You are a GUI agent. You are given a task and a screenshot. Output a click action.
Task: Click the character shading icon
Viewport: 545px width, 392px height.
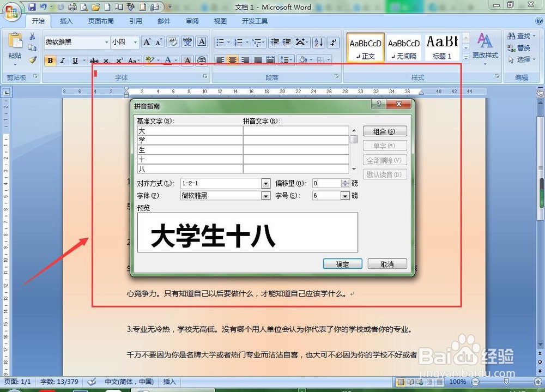(x=187, y=61)
